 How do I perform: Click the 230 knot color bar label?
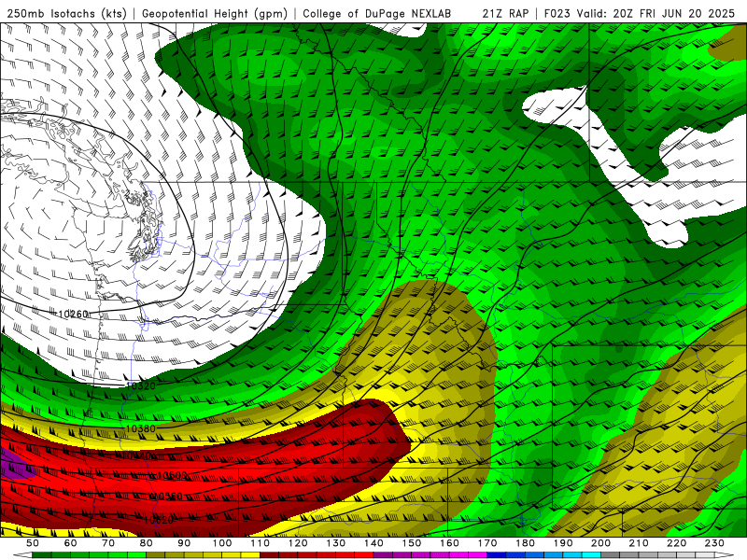coord(714,543)
